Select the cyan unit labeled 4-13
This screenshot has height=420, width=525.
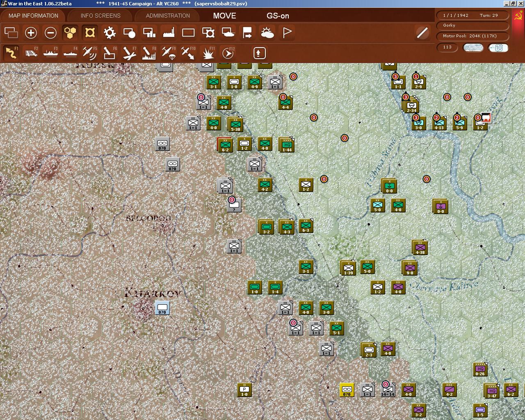(439, 122)
